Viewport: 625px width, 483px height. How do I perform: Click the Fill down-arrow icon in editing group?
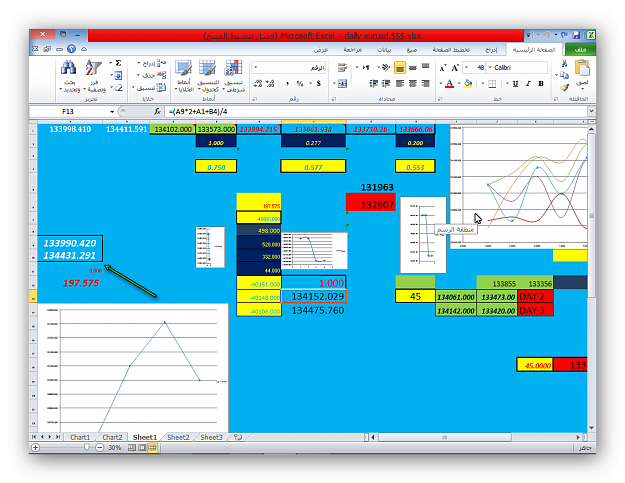118,75
